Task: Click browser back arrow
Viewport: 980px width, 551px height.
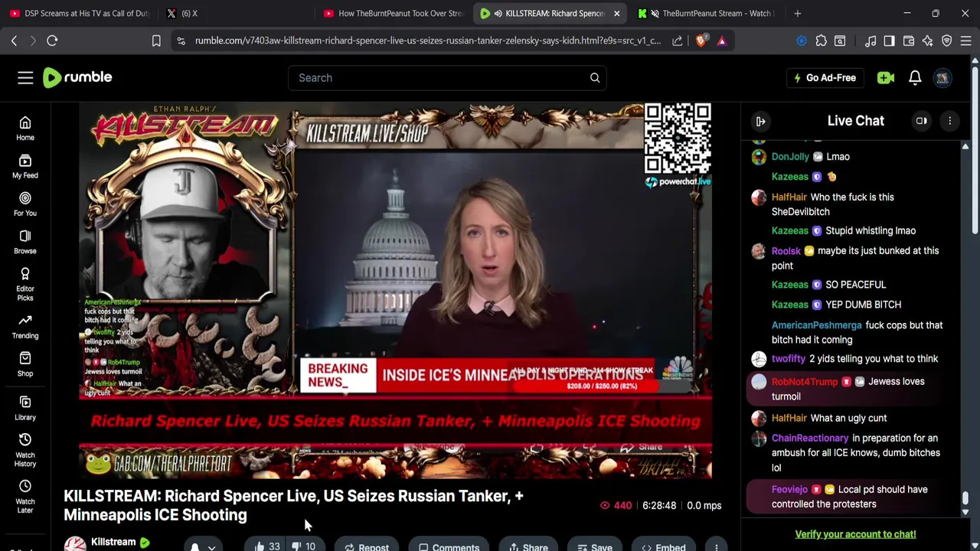Action: pyautogui.click(x=14, y=41)
